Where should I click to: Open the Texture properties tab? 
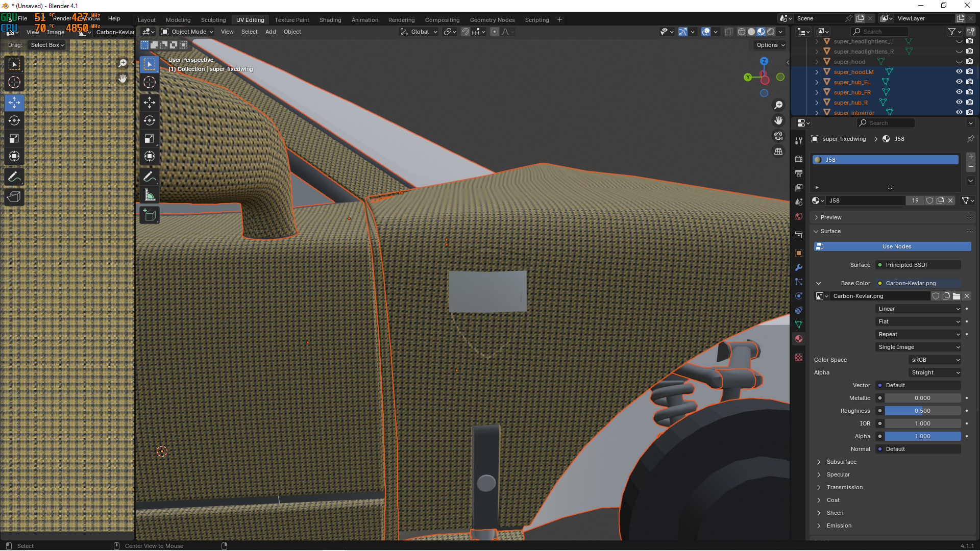click(799, 357)
